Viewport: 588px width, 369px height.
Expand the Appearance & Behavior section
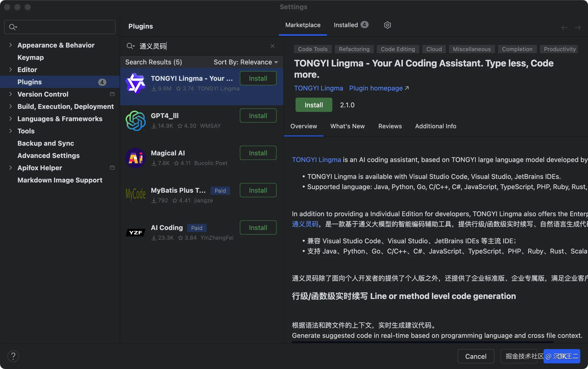pos(10,45)
